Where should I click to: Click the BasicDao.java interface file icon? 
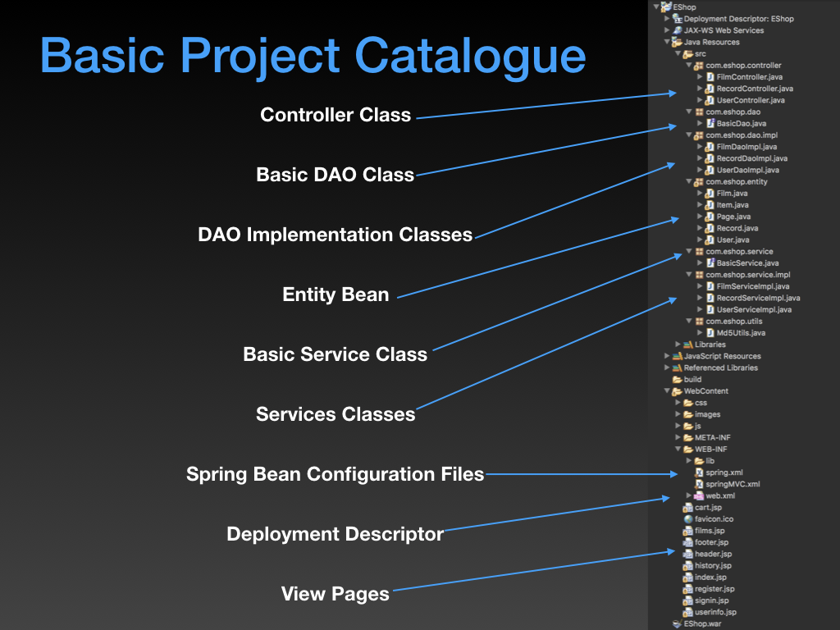pos(710,124)
